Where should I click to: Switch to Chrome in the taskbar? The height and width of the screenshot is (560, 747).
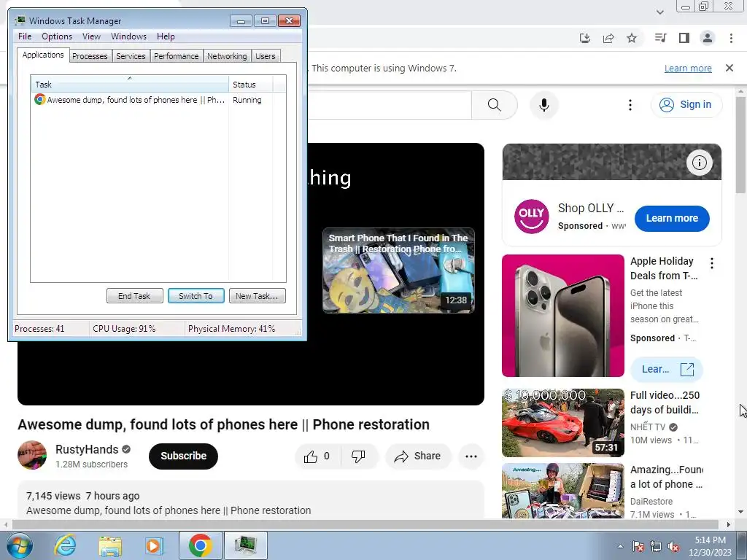[x=200, y=545]
